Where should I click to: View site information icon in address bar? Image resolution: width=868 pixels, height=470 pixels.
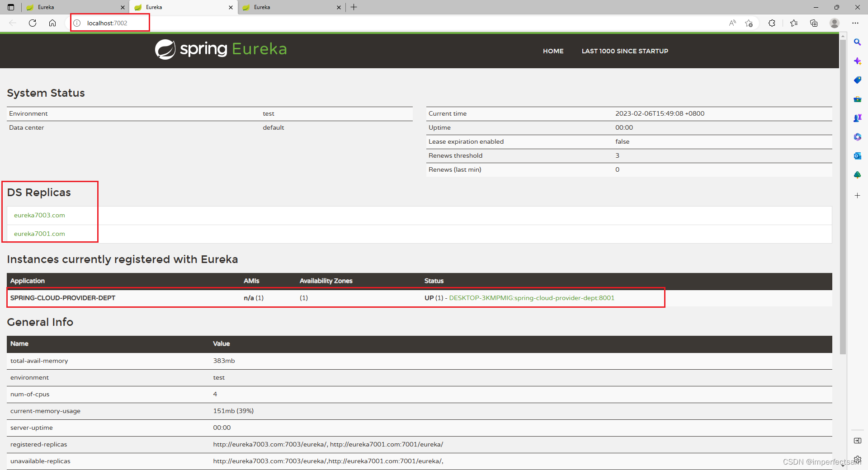point(77,23)
